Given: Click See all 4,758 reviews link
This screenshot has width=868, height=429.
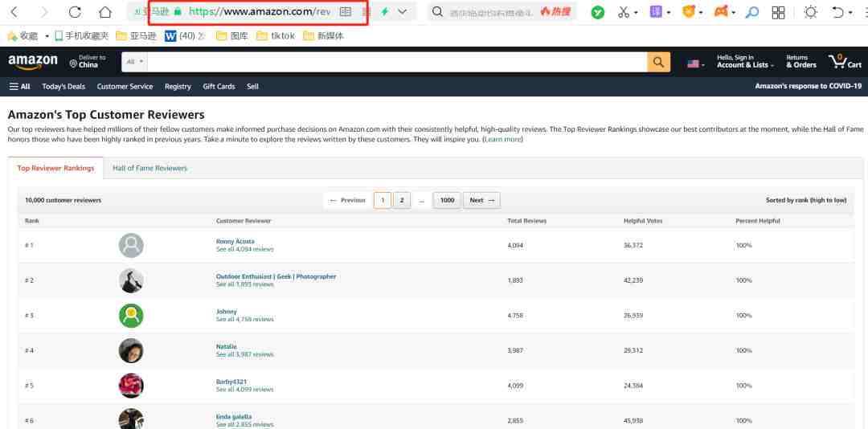Looking at the screenshot, I should click(244, 320).
